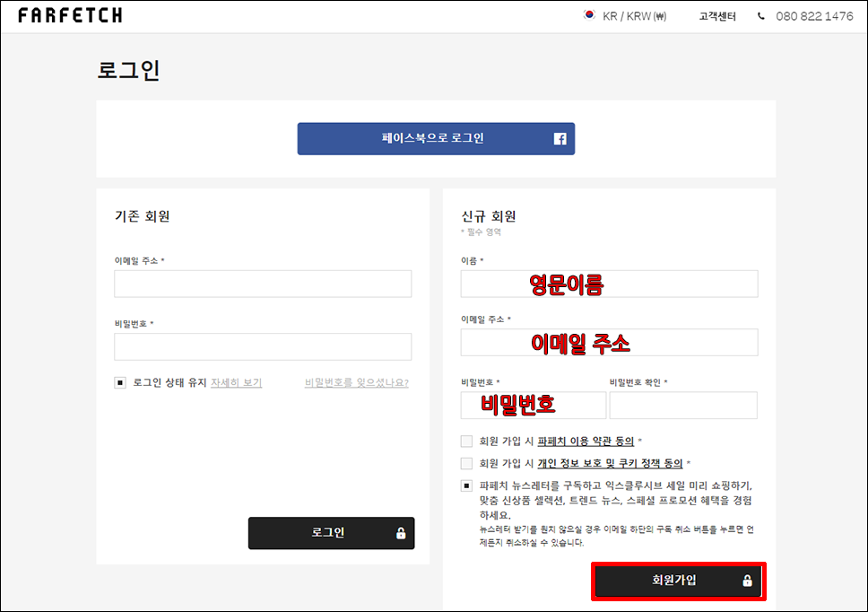Click the phone icon in the header

tap(761, 16)
